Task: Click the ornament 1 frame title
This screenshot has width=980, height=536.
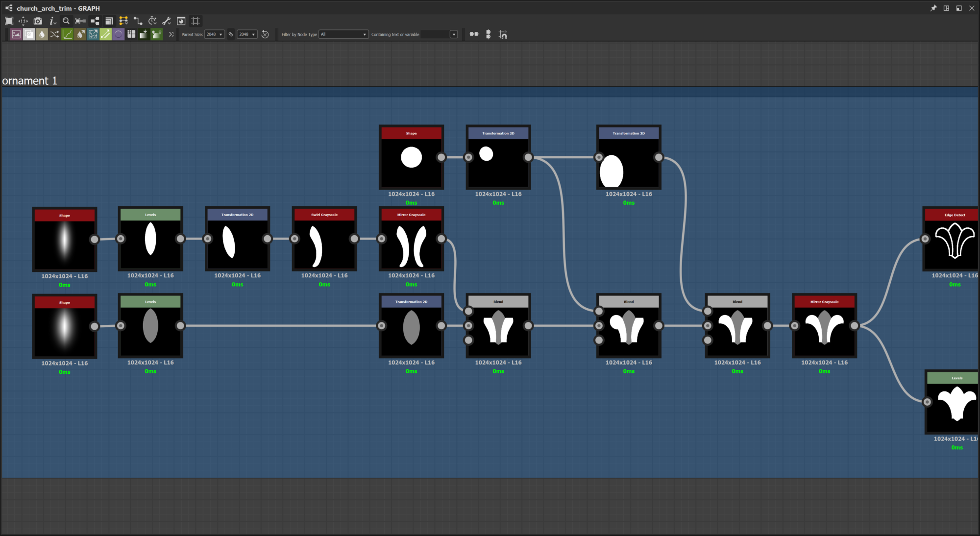Action: pos(29,81)
